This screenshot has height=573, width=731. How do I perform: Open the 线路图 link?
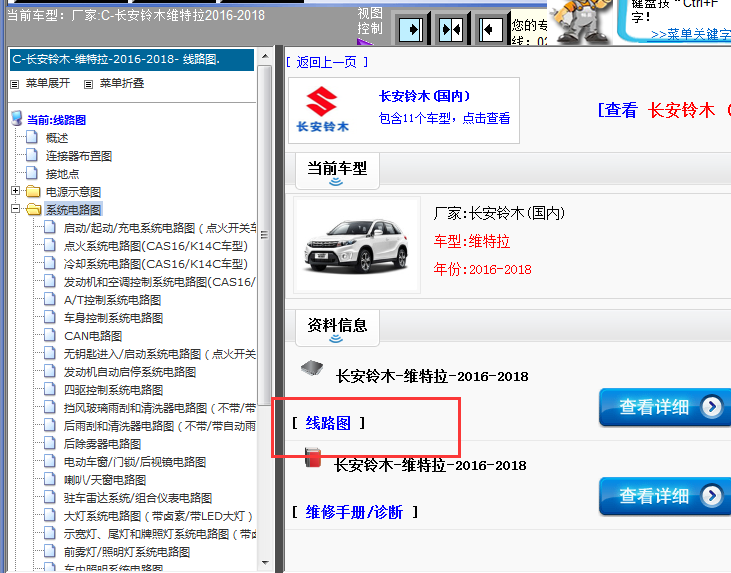pos(328,423)
